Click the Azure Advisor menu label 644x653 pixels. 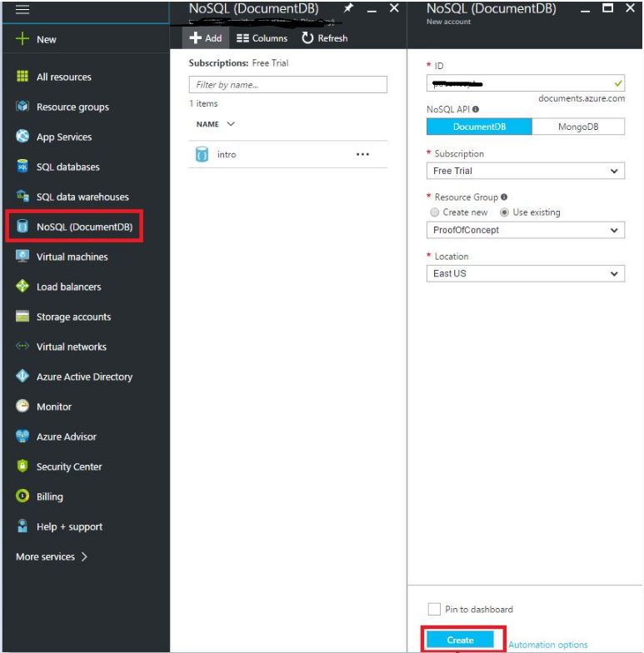[67, 436]
